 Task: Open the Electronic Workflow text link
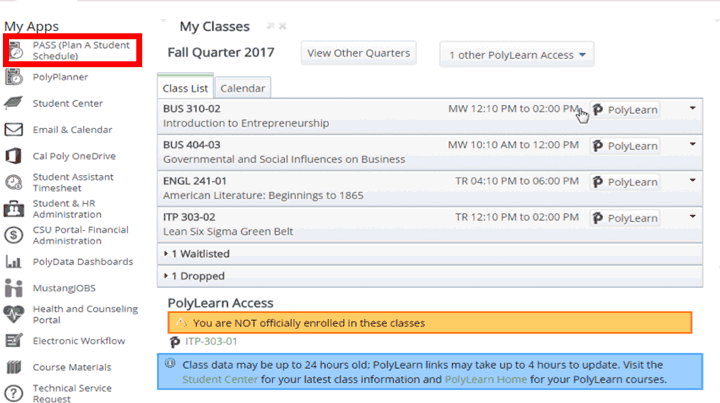coord(79,341)
